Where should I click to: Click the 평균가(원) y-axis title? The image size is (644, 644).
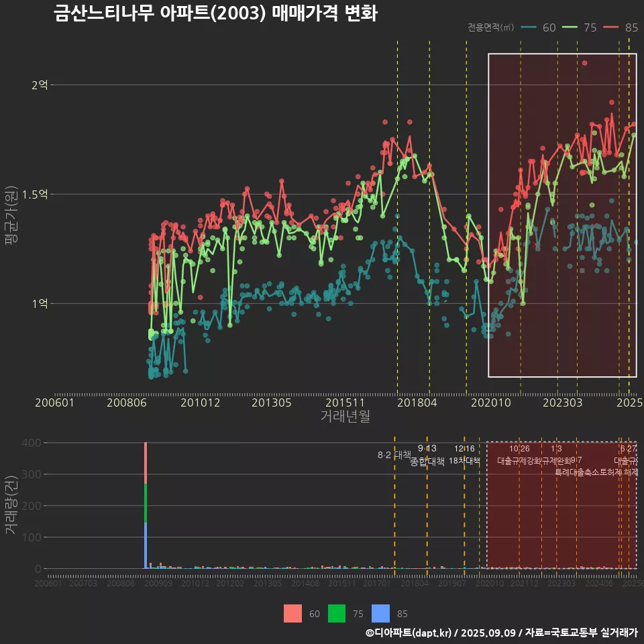(11, 215)
